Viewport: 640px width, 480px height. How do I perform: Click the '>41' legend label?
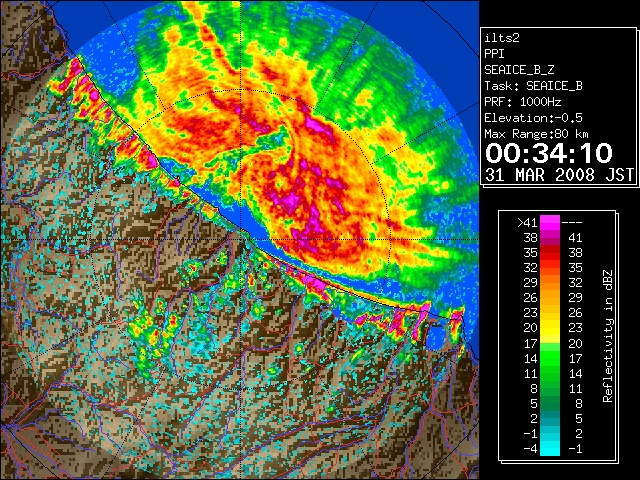click(527, 222)
